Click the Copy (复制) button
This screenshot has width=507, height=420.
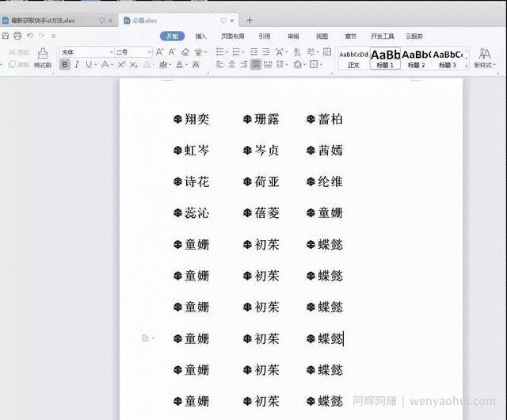[19, 64]
